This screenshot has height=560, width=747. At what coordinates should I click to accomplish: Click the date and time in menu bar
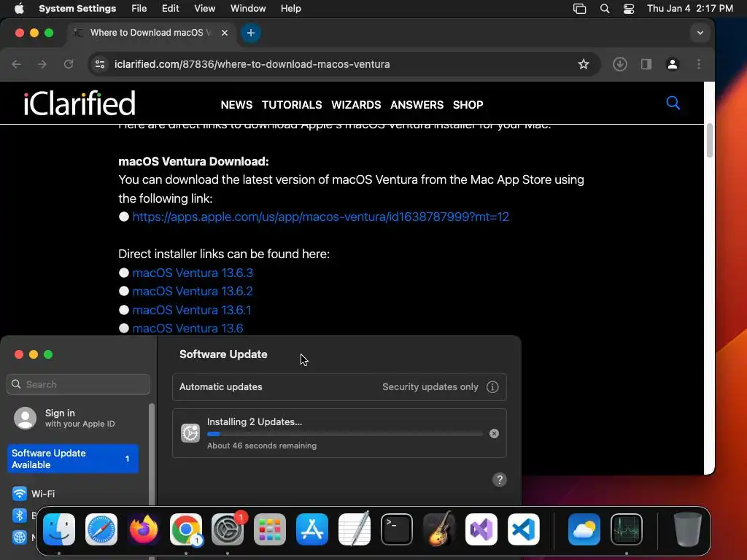click(690, 8)
